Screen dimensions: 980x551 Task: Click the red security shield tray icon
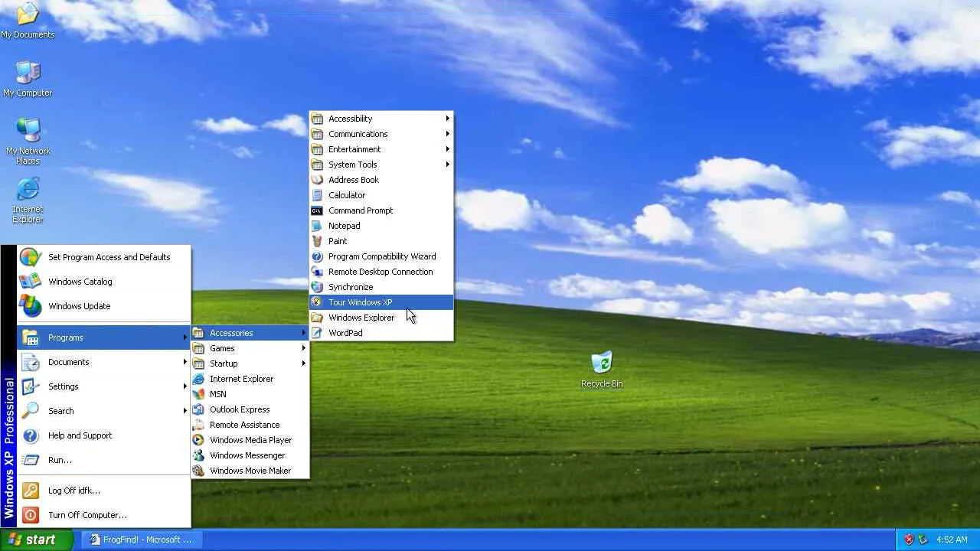click(x=910, y=540)
